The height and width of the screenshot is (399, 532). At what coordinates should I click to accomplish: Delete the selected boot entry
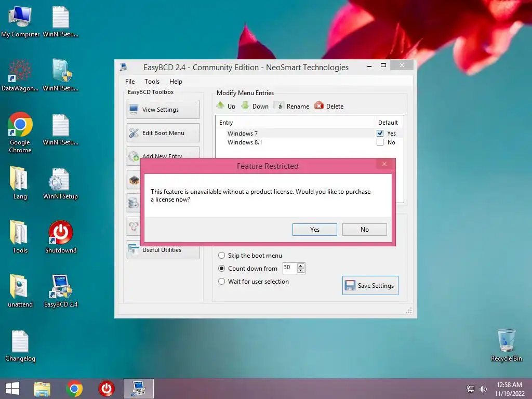[x=329, y=106]
